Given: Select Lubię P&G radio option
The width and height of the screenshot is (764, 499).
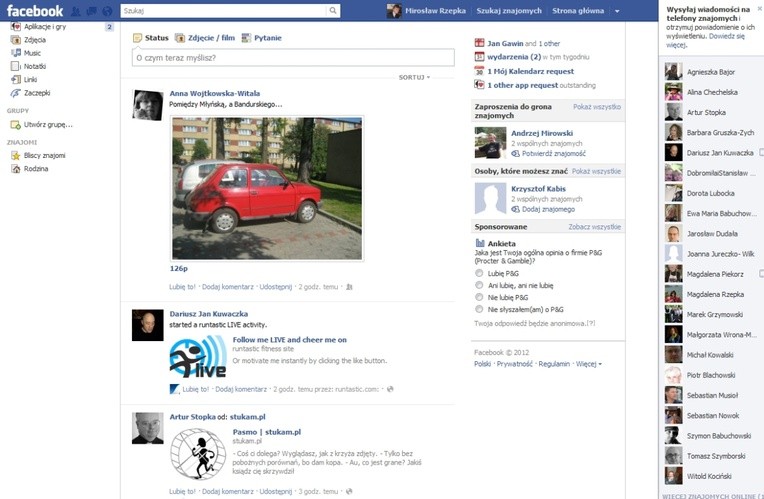Looking at the screenshot, I should 479,273.
